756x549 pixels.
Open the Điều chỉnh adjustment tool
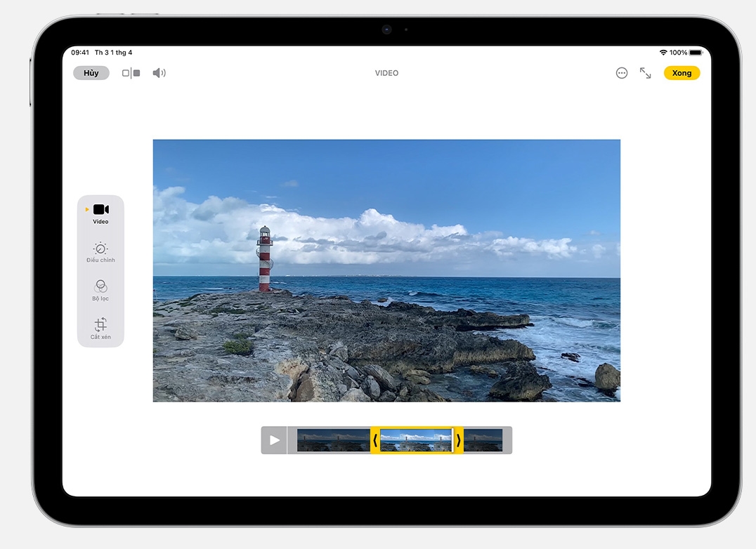pos(100,251)
